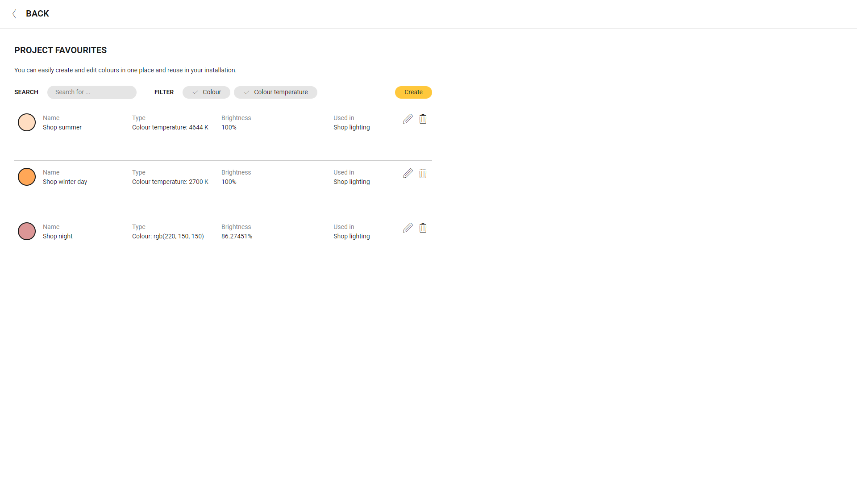The height and width of the screenshot is (504, 857).
Task: Select the Shop winter day name text
Action: pos(65,182)
